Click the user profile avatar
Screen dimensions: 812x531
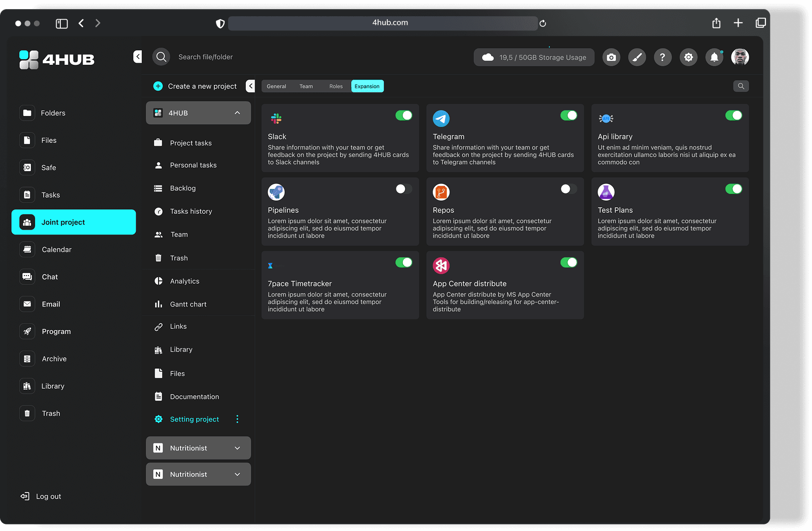tap(740, 57)
